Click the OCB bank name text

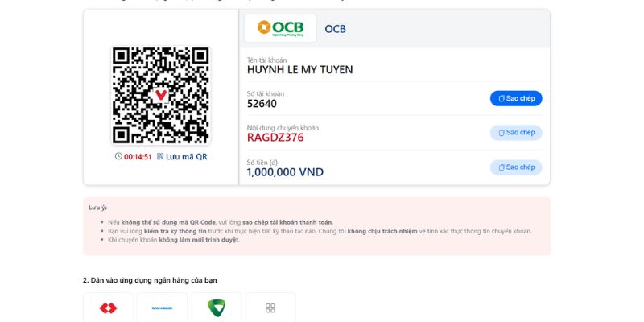coord(335,29)
